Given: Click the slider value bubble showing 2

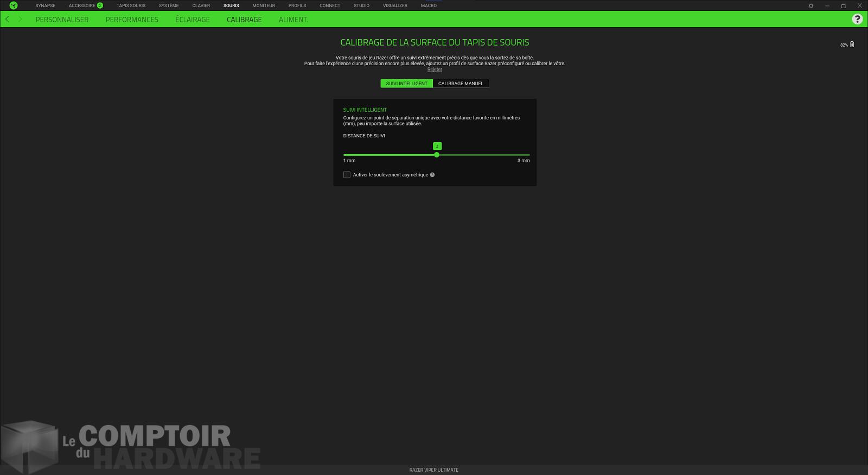Looking at the screenshot, I should (x=437, y=146).
